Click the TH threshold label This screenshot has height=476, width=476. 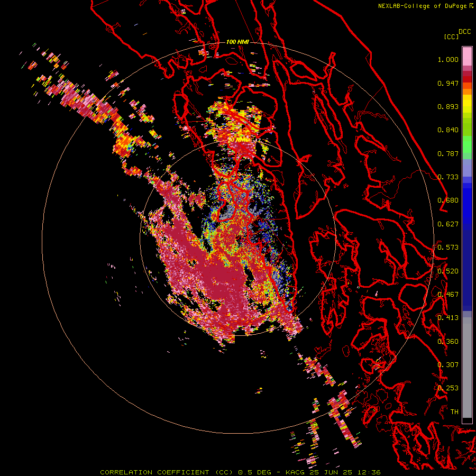(454, 412)
